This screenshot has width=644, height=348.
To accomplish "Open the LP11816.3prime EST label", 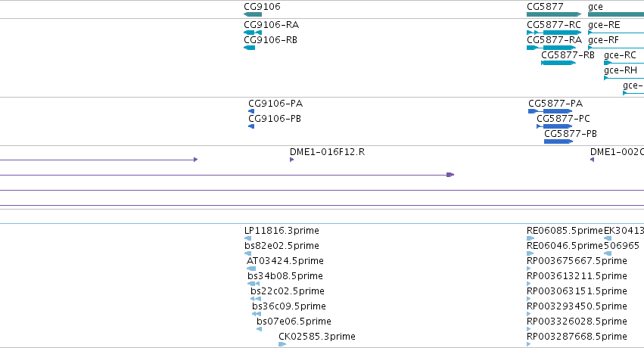I will (282, 231).
